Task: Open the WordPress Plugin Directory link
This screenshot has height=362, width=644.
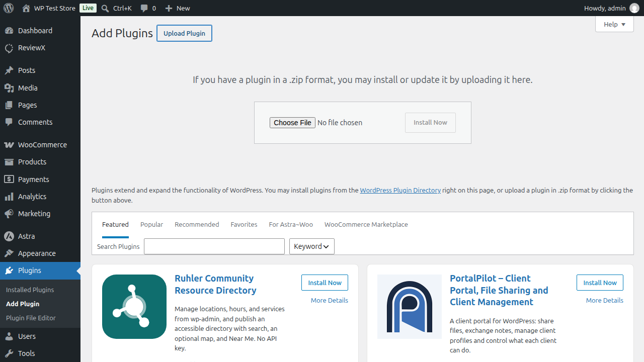Action: point(400,191)
